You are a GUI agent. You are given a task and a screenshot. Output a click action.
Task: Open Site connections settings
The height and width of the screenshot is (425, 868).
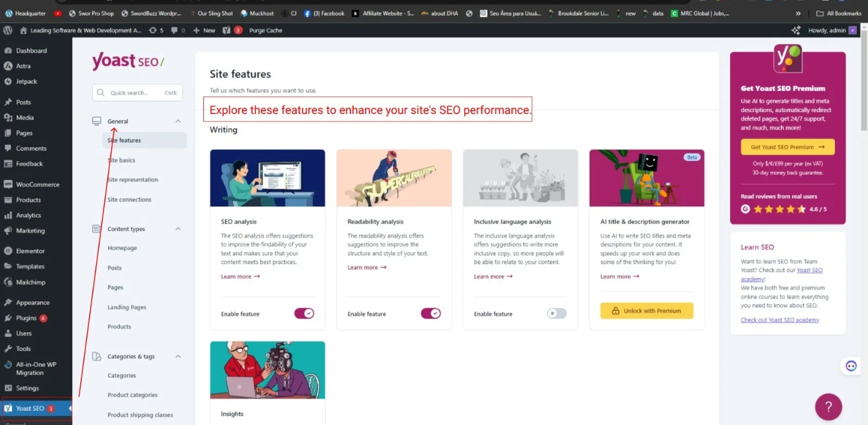129,200
